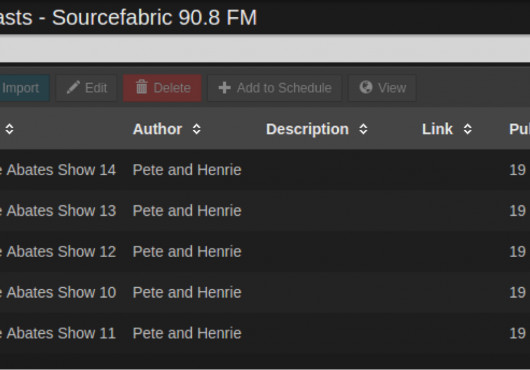
Task: Click the published value 19 in Show 14 row
Action: (517, 170)
